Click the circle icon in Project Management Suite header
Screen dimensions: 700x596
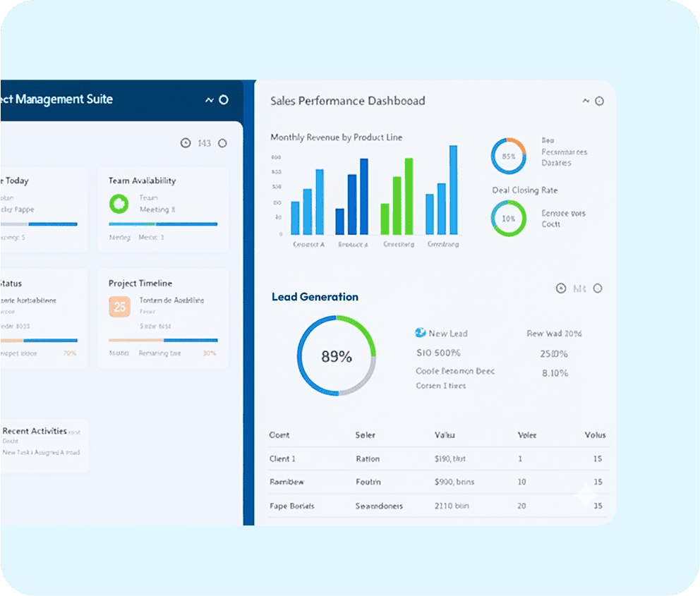(x=224, y=100)
